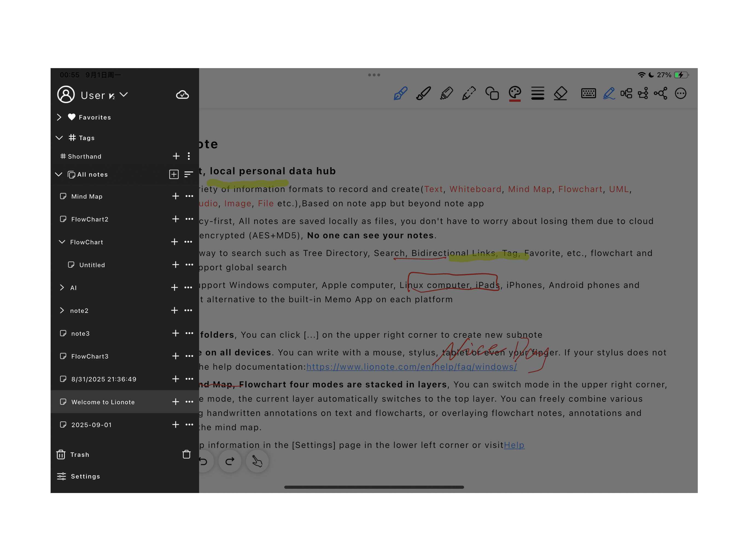Switch to mind map mode
The height and width of the screenshot is (560, 747).
[626, 94]
